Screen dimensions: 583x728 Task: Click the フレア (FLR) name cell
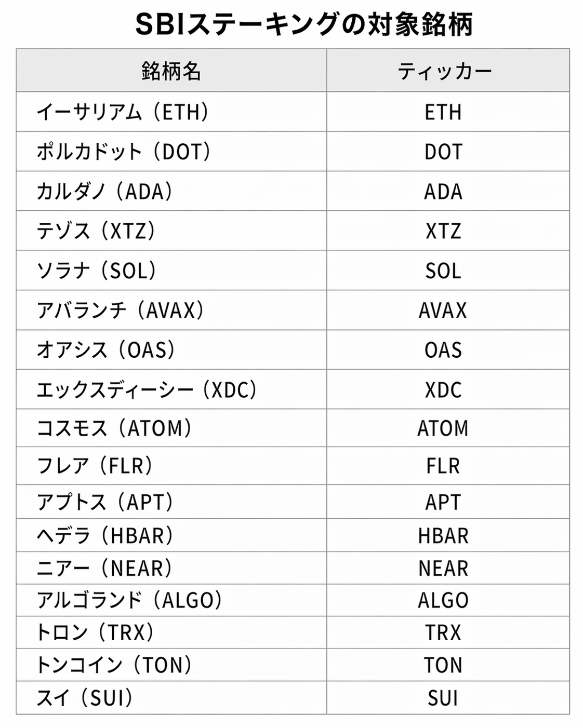pos(95,466)
